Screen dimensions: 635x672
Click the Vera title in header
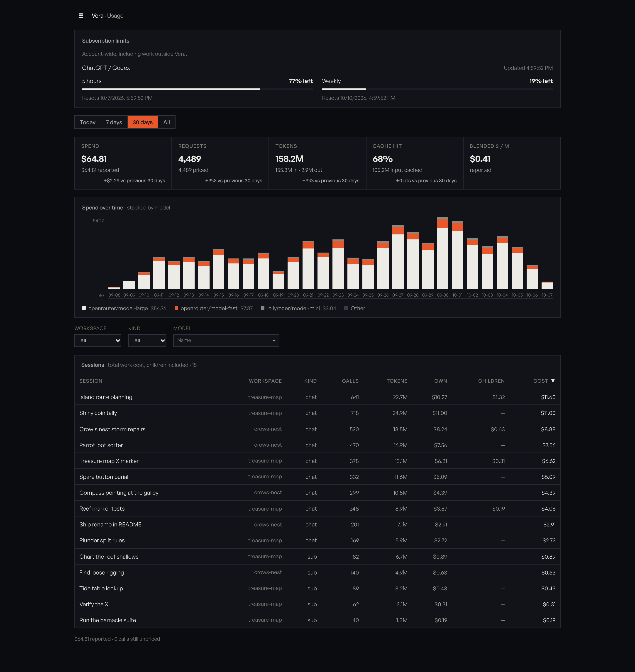98,16
